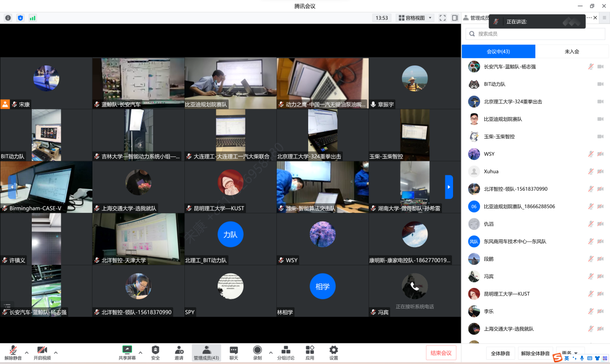
Task: Open the apps (应用) icon
Action: pyautogui.click(x=310, y=352)
